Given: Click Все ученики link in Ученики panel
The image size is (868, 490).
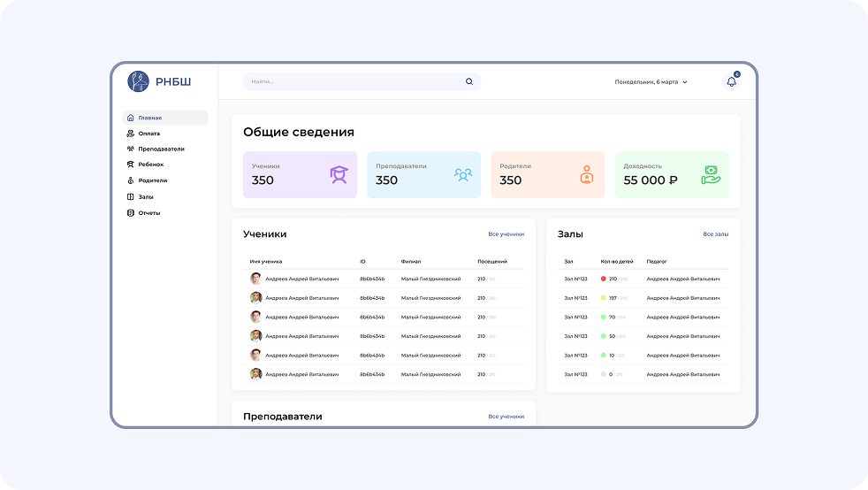Looking at the screenshot, I should coord(506,234).
